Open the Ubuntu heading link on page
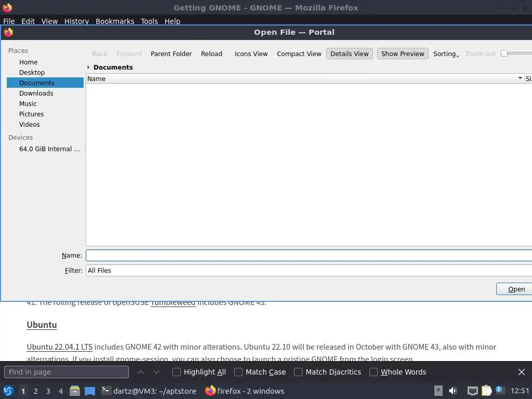532x399 pixels. 42,325
